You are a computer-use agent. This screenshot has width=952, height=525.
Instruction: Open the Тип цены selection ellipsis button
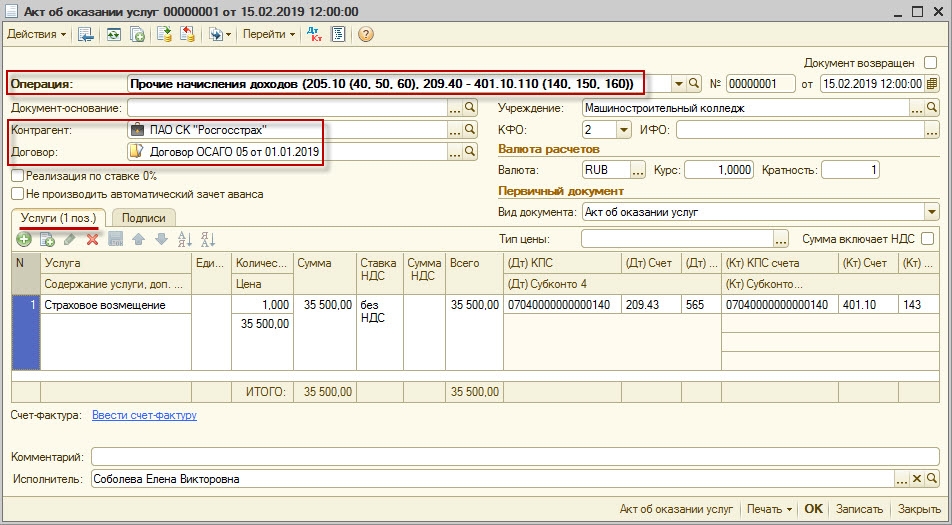click(x=781, y=239)
